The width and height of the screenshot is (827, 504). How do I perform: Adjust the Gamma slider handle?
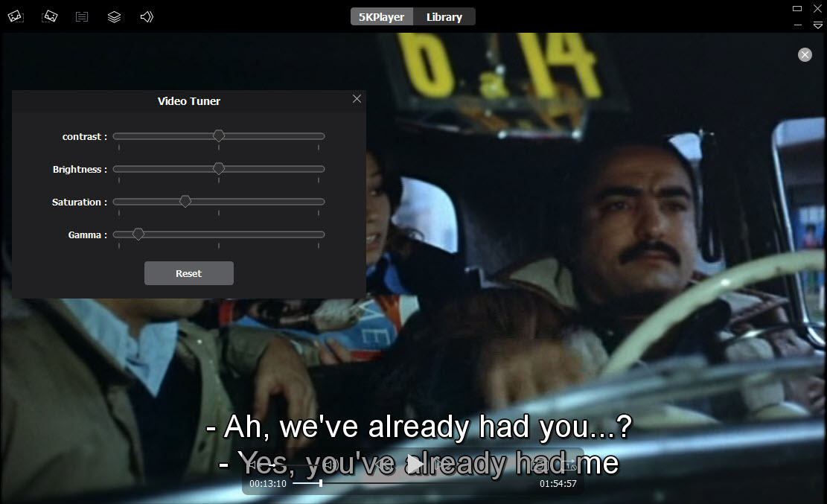(138, 234)
